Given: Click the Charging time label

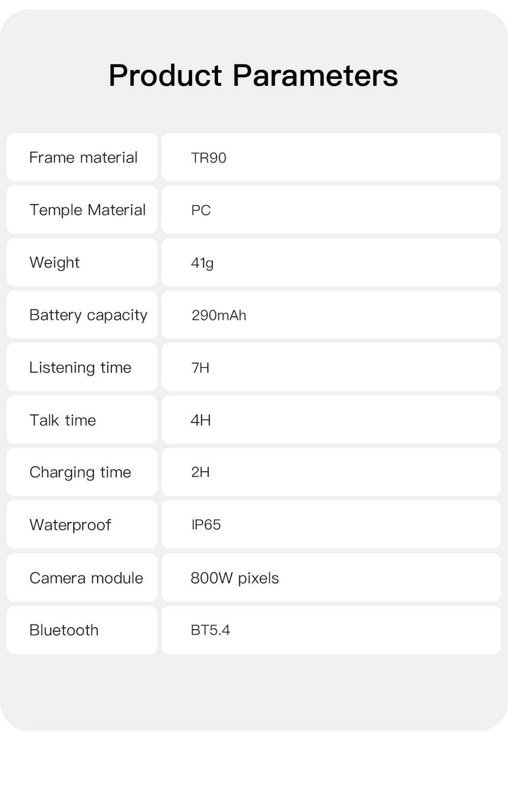Looking at the screenshot, I should click(x=80, y=472).
